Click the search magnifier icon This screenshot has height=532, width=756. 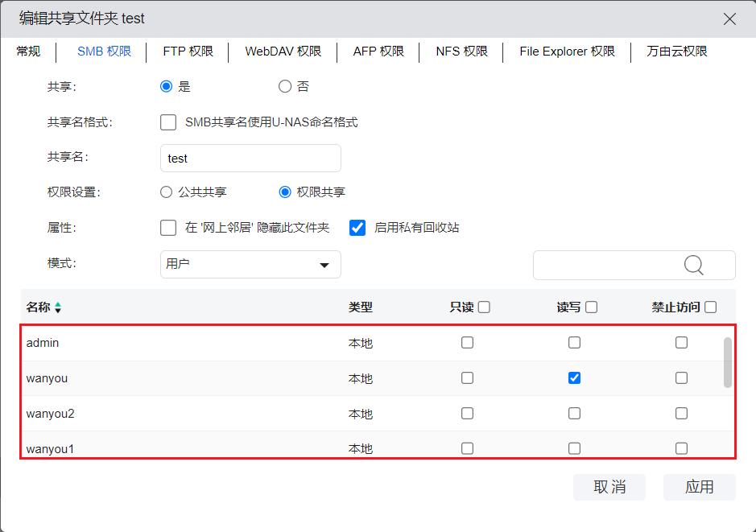(x=693, y=266)
